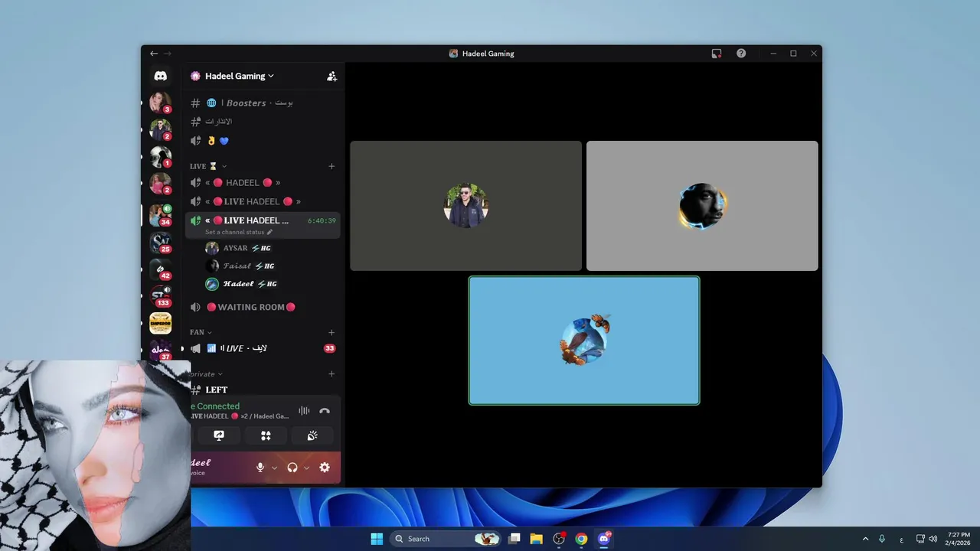Open the yellow Emperor server icon
The image size is (980, 551).
coord(160,323)
